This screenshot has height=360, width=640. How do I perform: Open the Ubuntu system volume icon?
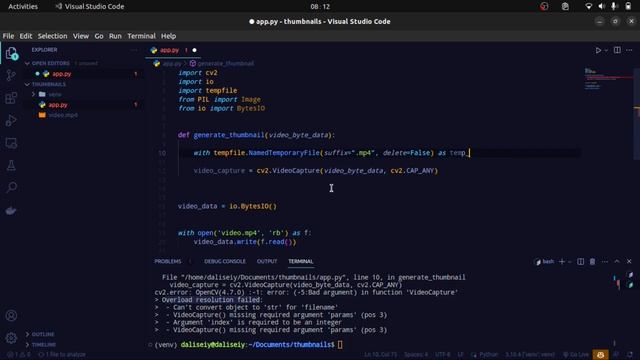click(x=601, y=7)
